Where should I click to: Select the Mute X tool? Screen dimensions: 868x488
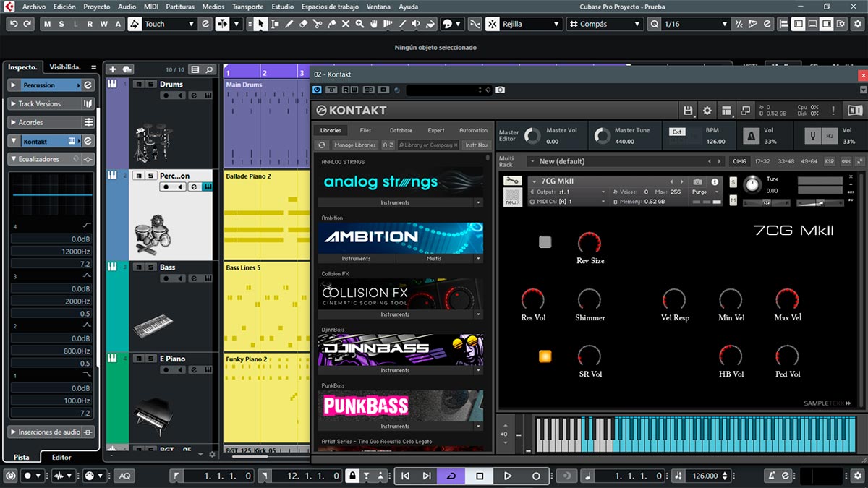[x=346, y=24]
